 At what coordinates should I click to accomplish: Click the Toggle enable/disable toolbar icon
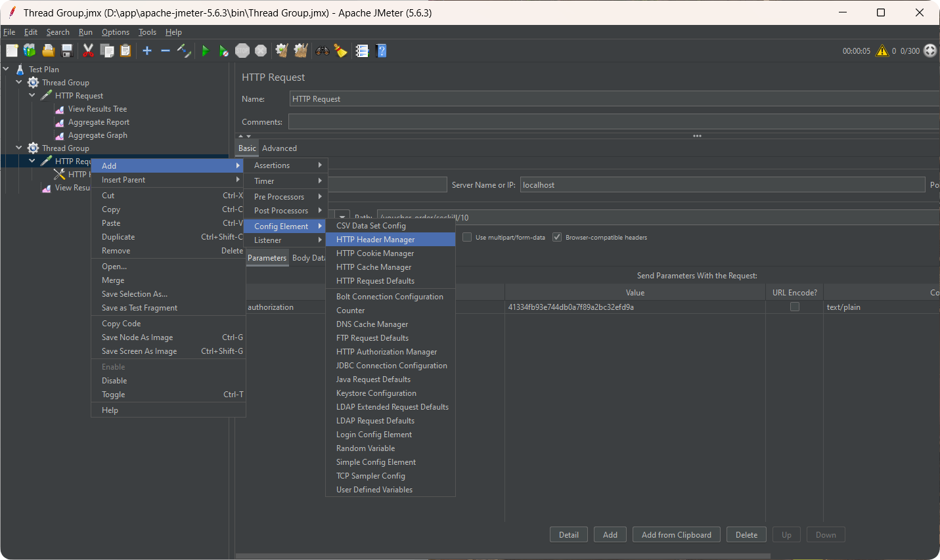click(x=184, y=51)
